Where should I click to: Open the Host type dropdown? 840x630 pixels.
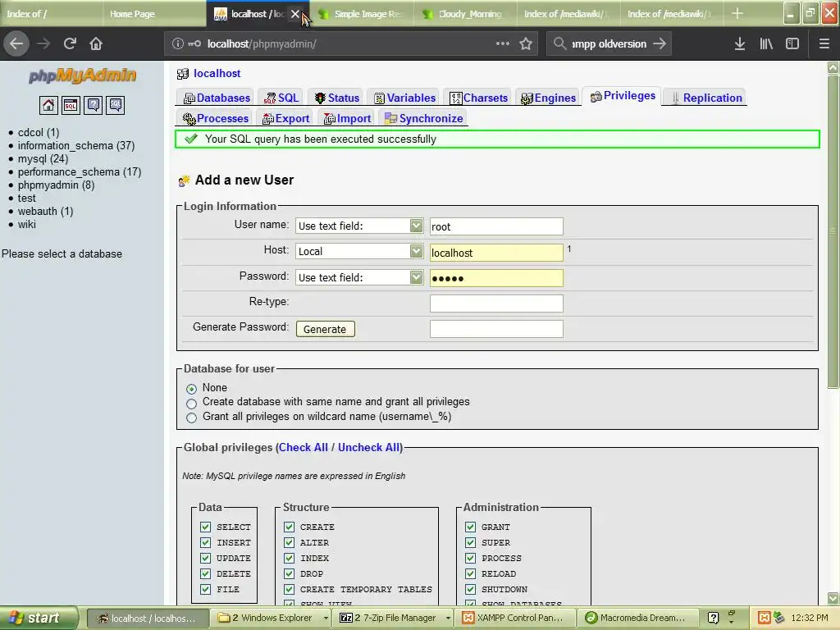359,251
